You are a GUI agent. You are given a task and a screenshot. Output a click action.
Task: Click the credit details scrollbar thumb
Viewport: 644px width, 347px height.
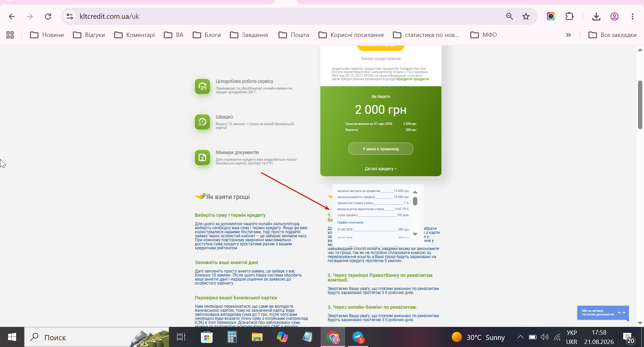(415, 201)
